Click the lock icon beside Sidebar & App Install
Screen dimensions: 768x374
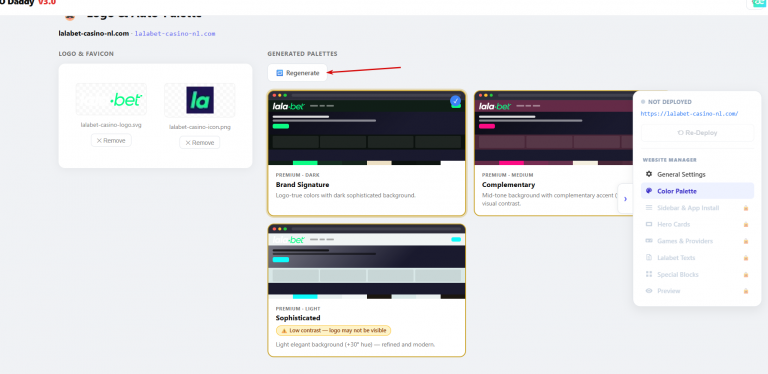[745, 208]
